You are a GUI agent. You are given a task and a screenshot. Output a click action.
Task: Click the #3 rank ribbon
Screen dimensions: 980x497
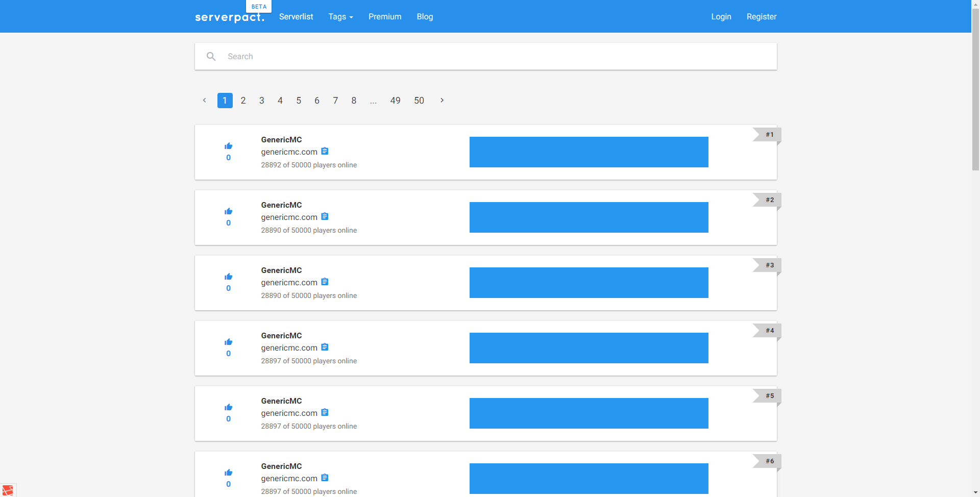(767, 265)
